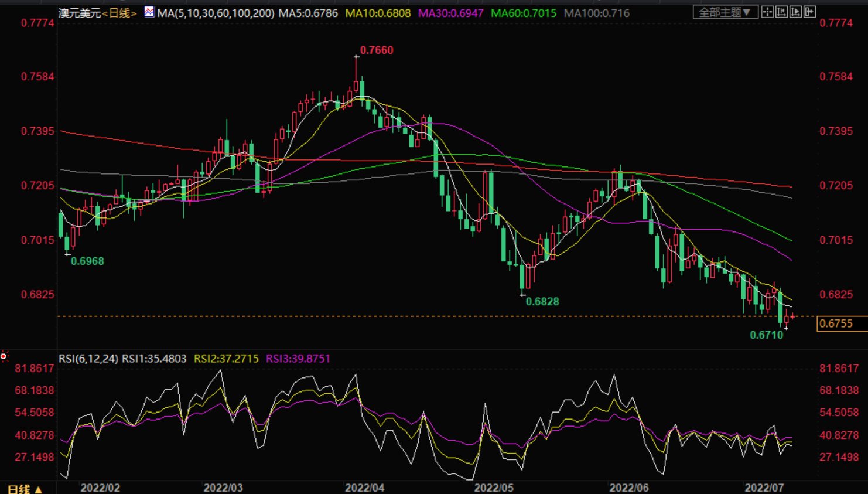Screen dimensions: 868x494
Task: Click the right RSI axis 27.1498 label
Action: 839,457
